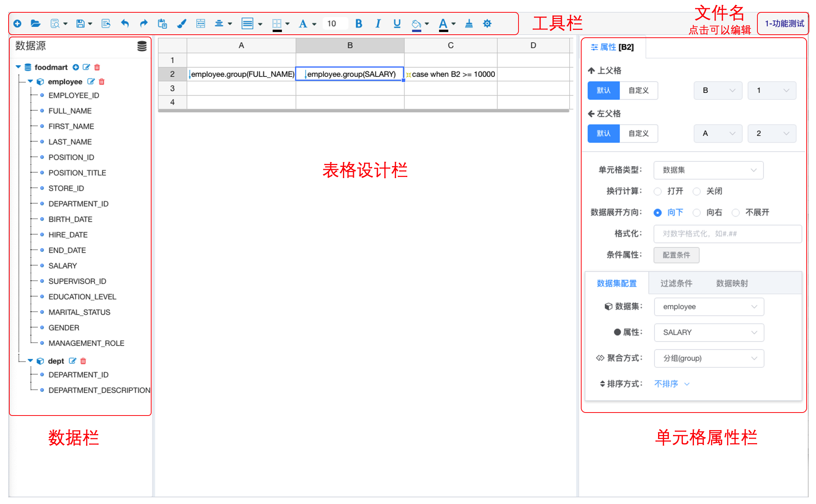Collapse the foodmart datasource tree node
The width and height of the screenshot is (816, 504).
click(18, 67)
